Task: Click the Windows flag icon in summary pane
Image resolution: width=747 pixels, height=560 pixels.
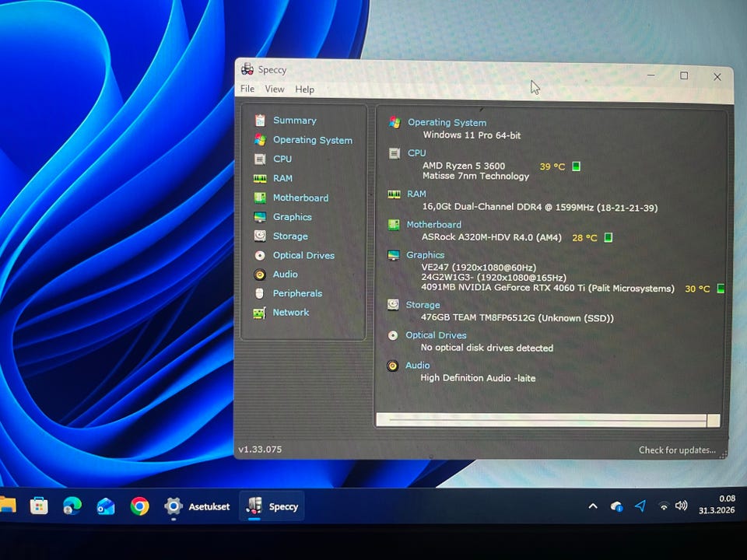Action: (x=395, y=122)
